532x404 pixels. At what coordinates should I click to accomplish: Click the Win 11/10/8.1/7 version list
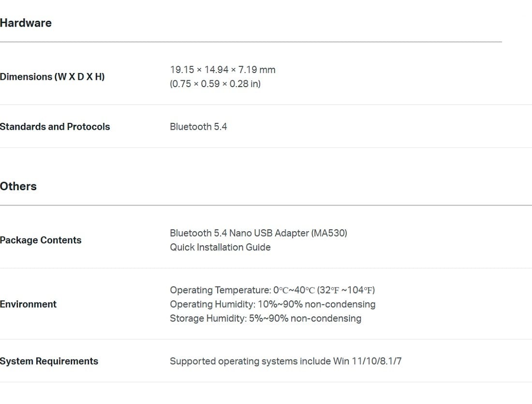pos(368,361)
